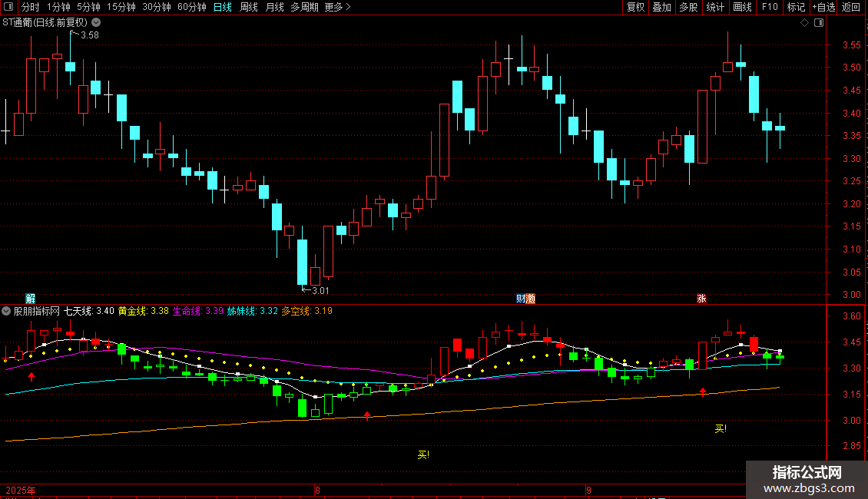
Task: Open the 多股 multi-stock view
Action: 688,7
